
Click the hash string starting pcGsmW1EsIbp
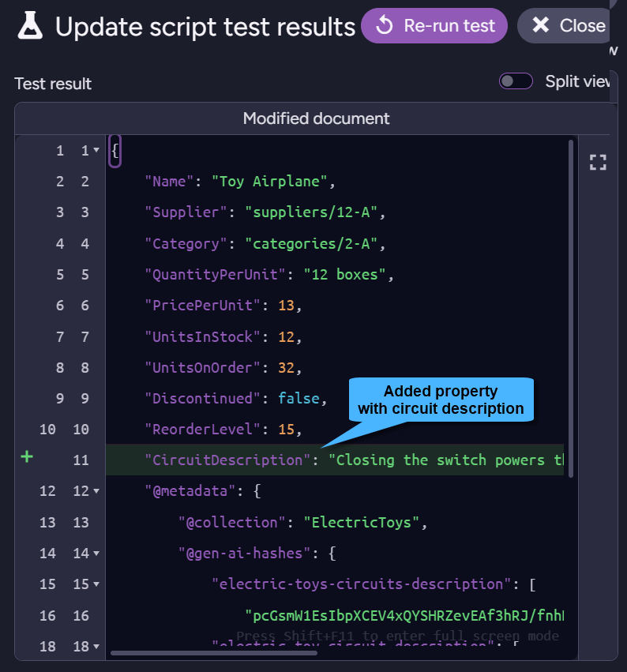[404, 616]
